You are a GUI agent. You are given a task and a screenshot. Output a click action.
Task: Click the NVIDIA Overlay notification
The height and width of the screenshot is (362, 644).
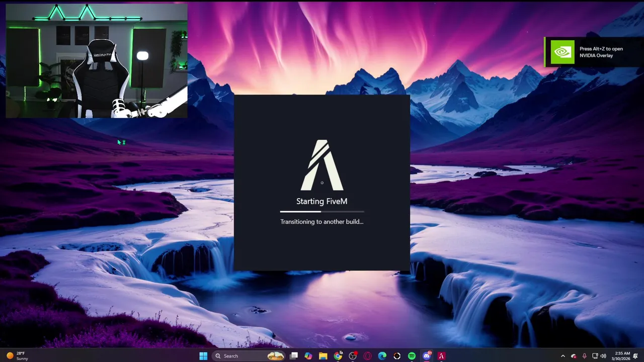pos(594,52)
